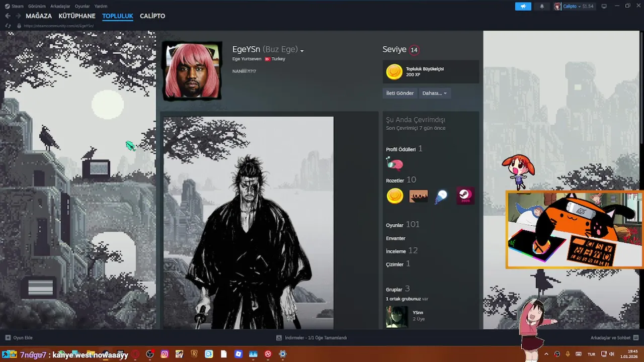Viewport: 644px width, 362px height.
Task: Click the gold coin badge under Rozetler
Action: pyautogui.click(x=395, y=196)
